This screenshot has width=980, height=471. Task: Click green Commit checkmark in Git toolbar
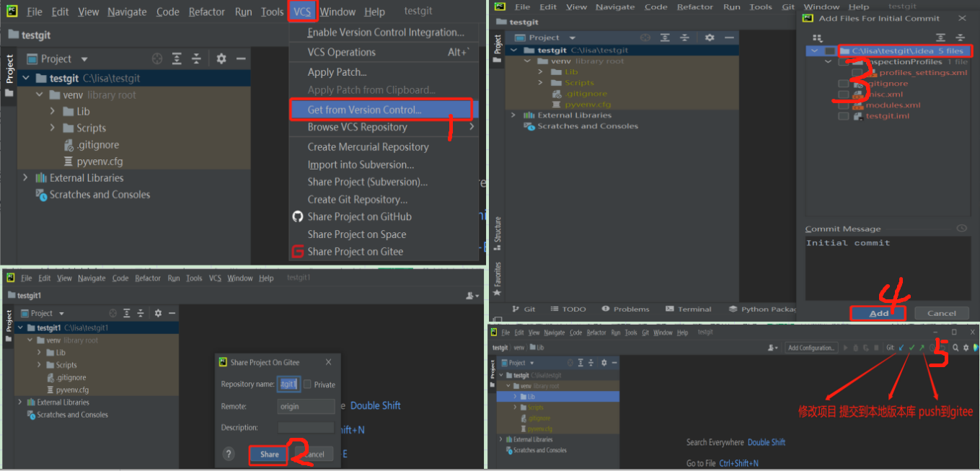click(911, 348)
